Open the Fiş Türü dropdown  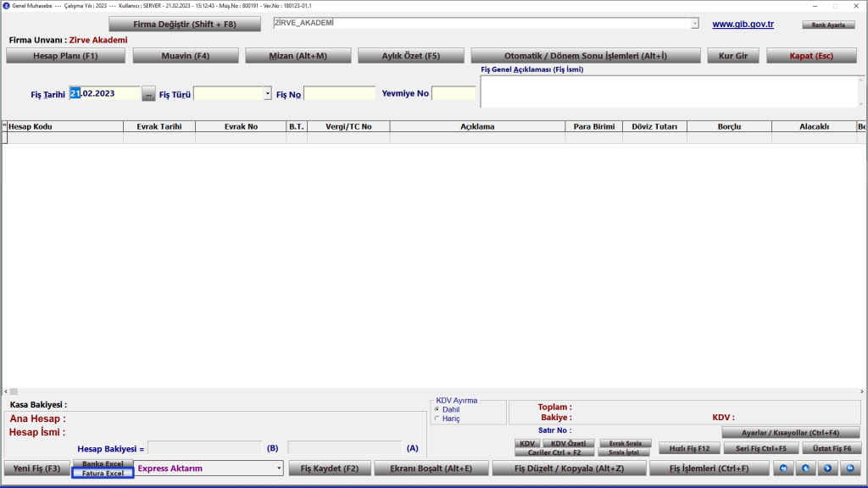[267, 94]
